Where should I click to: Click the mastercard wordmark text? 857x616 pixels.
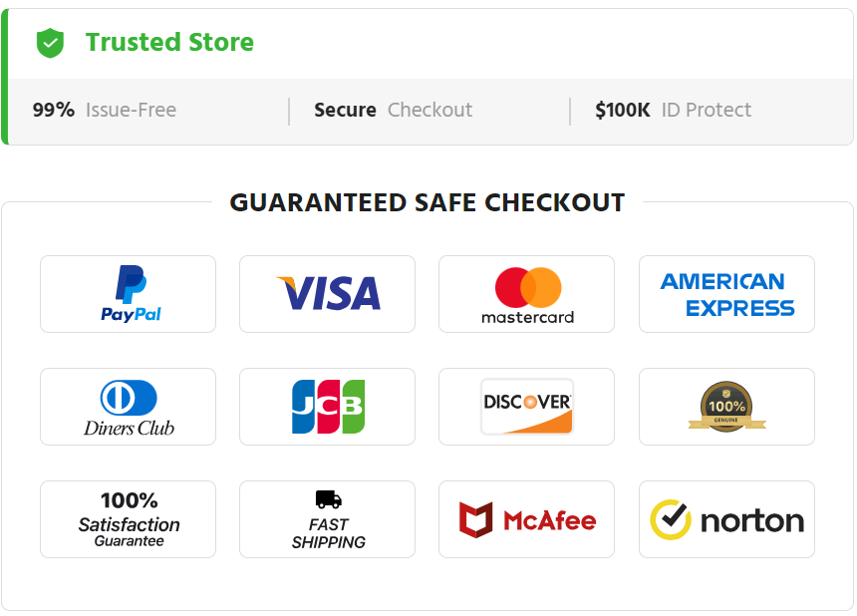click(x=527, y=317)
